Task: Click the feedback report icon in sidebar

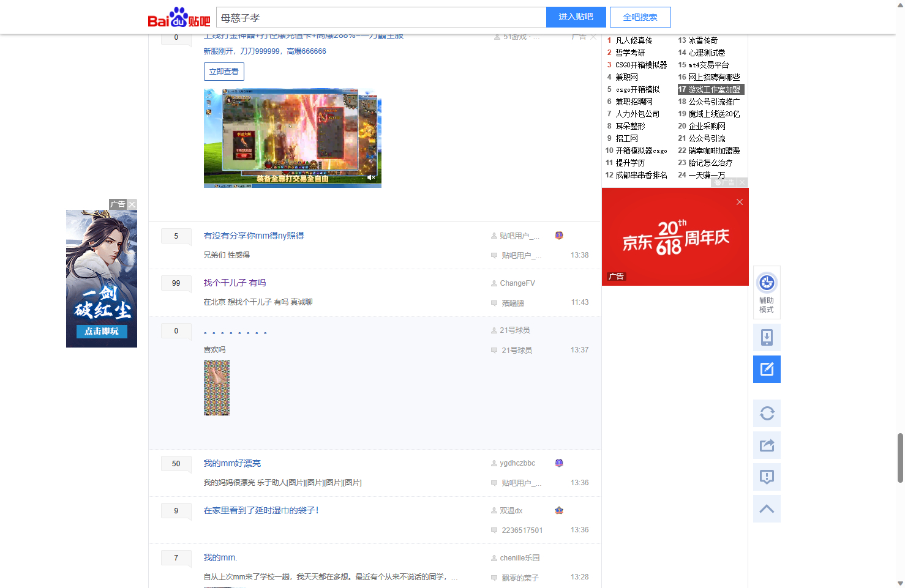Action: (767, 477)
